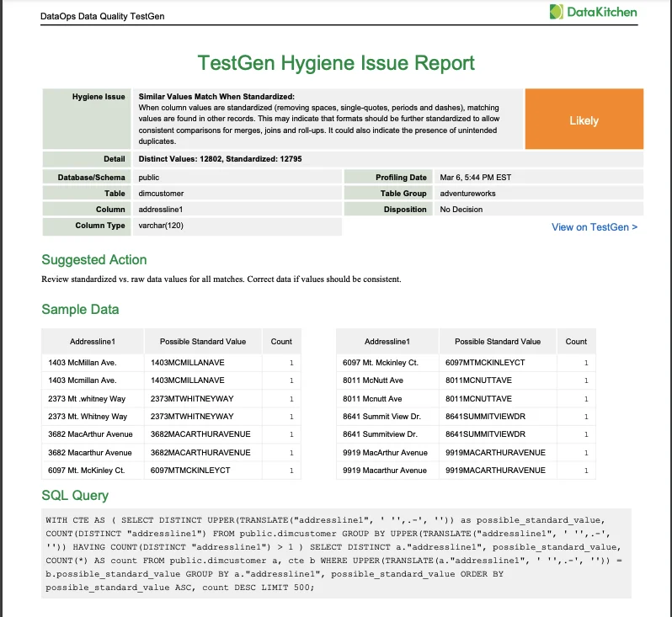672x617 pixels.
Task: Select the 1403 McMillan Ave. cell
Action: click(83, 363)
